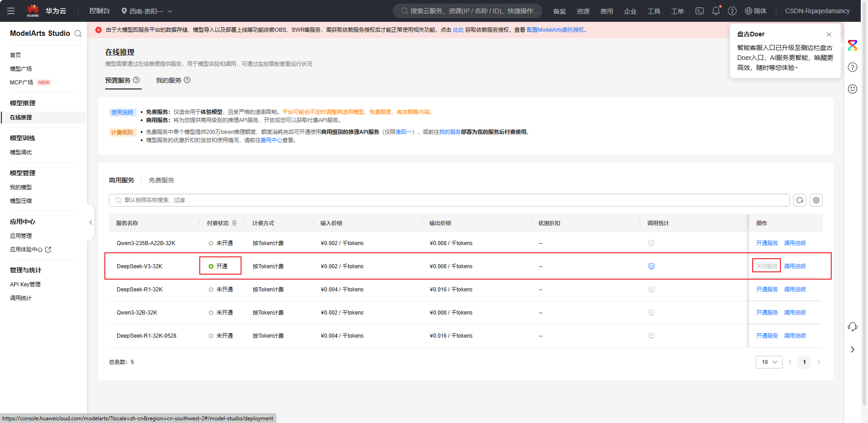View call statistics for DeepSeek-R1-32K
Viewport: 868px width, 423px height.
point(651,290)
